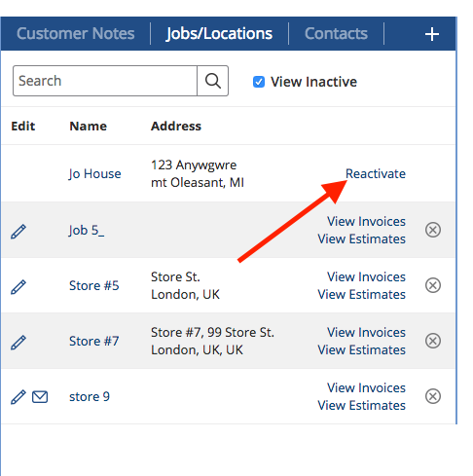Reactivate the Jo House location
The image size is (473, 476).
pos(376,173)
